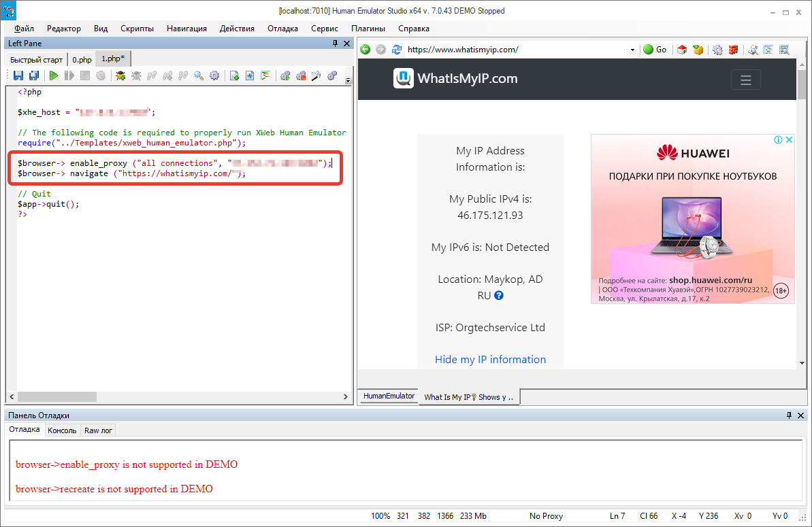This screenshot has height=527, width=812.
Task: Click the magic wand icon in script toolbar
Action: tap(316, 75)
